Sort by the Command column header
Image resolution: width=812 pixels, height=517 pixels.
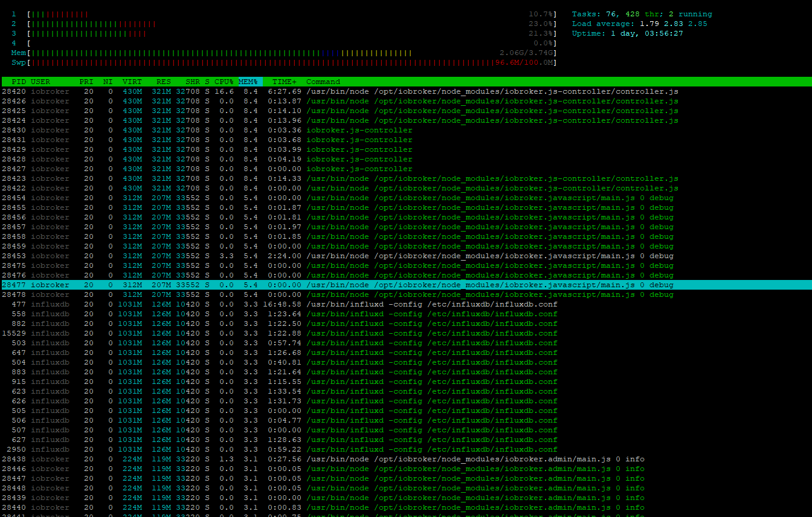coord(323,82)
